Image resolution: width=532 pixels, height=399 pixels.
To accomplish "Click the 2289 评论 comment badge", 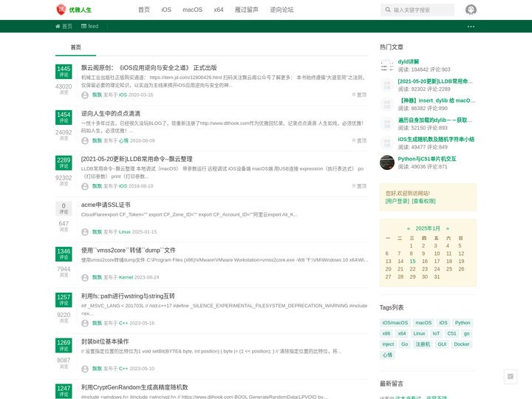I will click(x=64, y=163).
